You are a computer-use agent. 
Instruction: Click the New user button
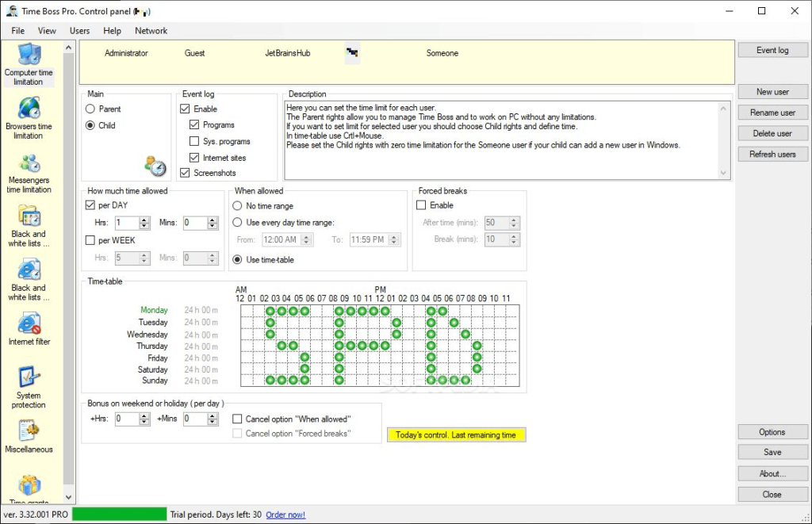tap(772, 92)
